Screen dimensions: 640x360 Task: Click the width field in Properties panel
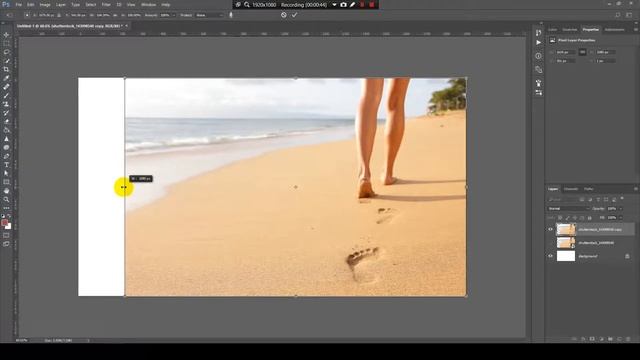tap(565, 52)
